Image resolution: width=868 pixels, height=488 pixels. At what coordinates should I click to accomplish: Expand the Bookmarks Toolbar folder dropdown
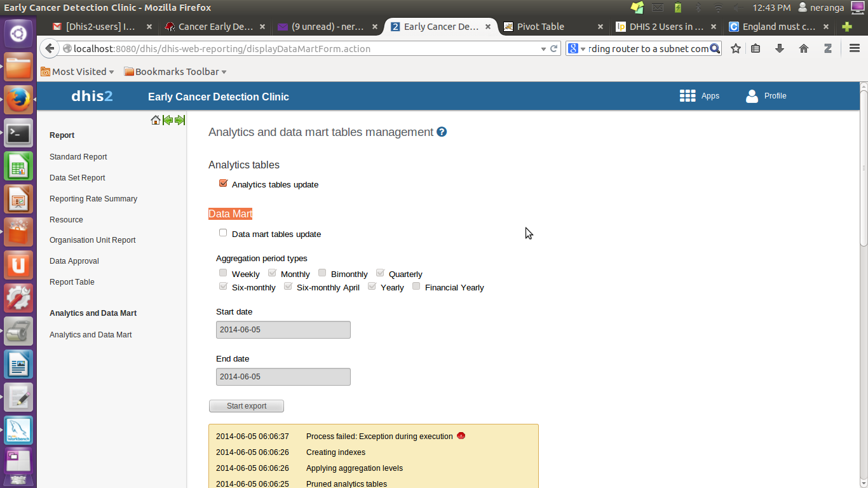(175, 72)
